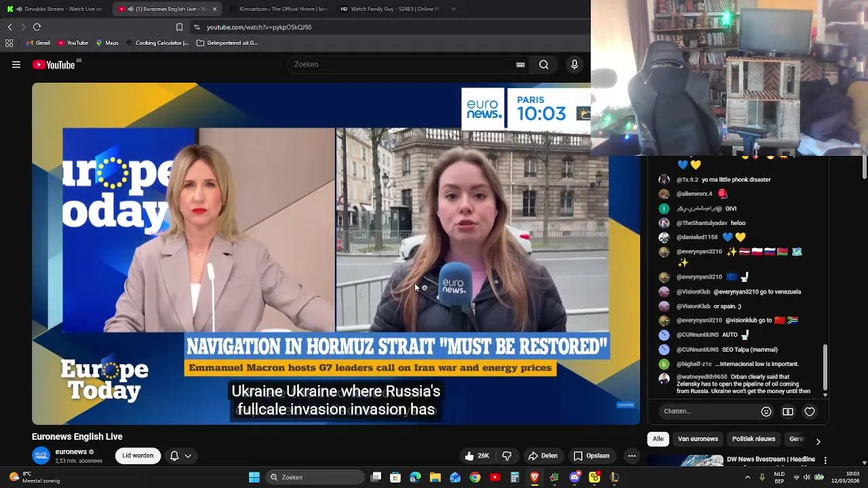Switch to the Kimcartoon tab

pyautogui.click(x=277, y=9)
